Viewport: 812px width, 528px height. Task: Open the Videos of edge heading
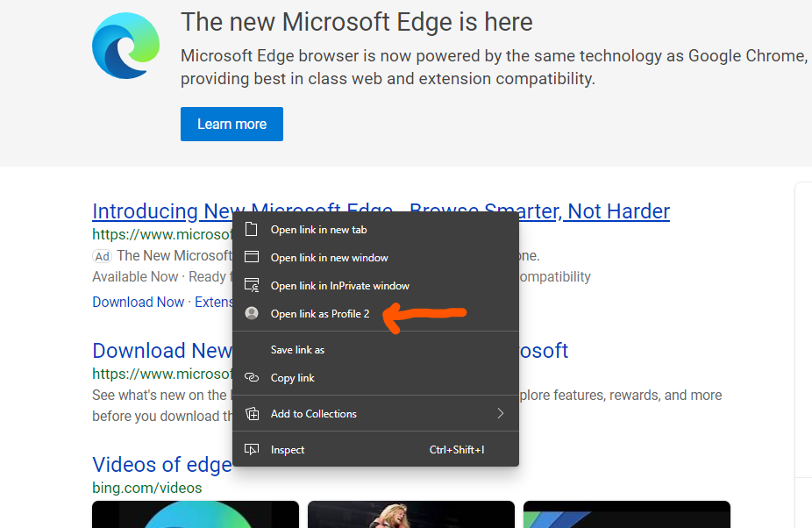point(161,465)
